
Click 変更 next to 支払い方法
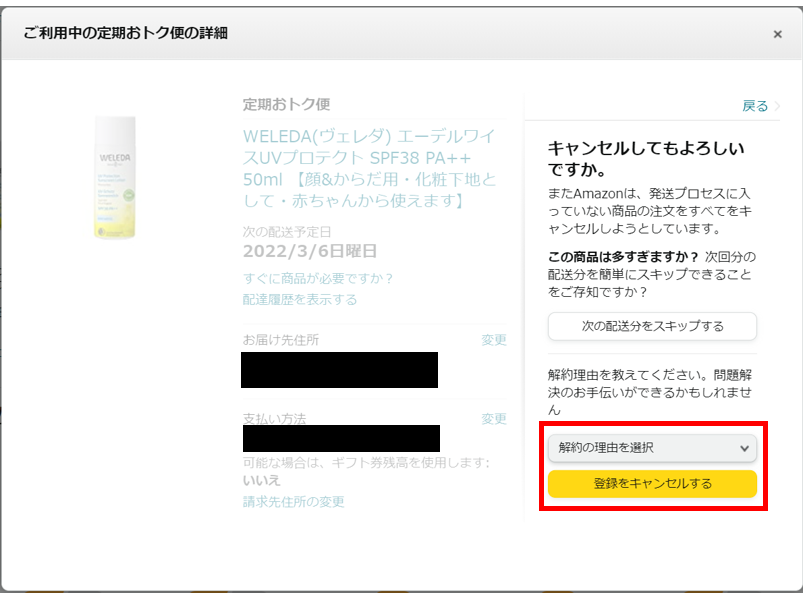494,419
